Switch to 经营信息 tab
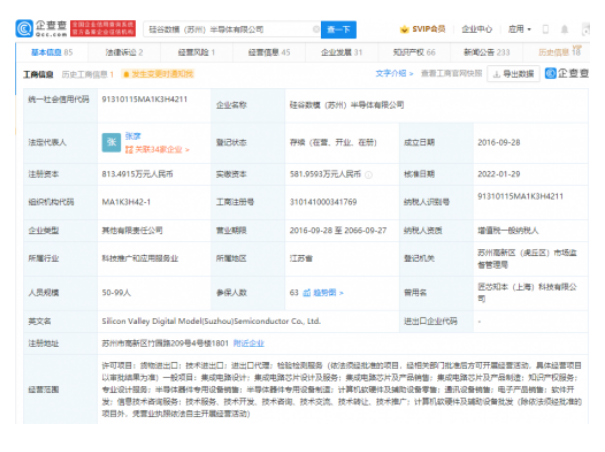The width and height of the screenshot is (605, 452). [x=269, y=52]
